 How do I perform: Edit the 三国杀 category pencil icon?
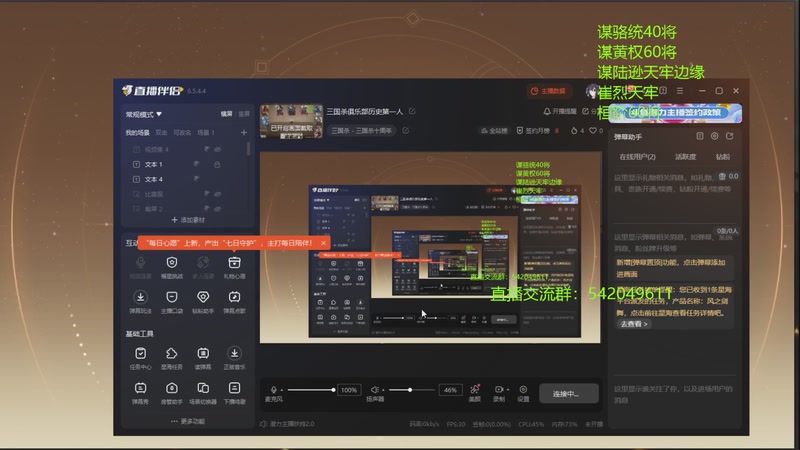tap(405, 131)
